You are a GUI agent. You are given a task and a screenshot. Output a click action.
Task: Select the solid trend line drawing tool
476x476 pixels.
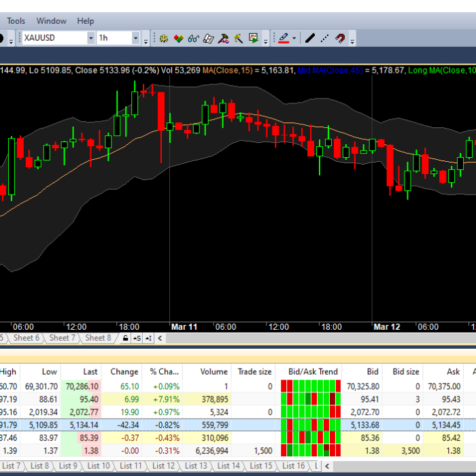(x=310, y=39)
